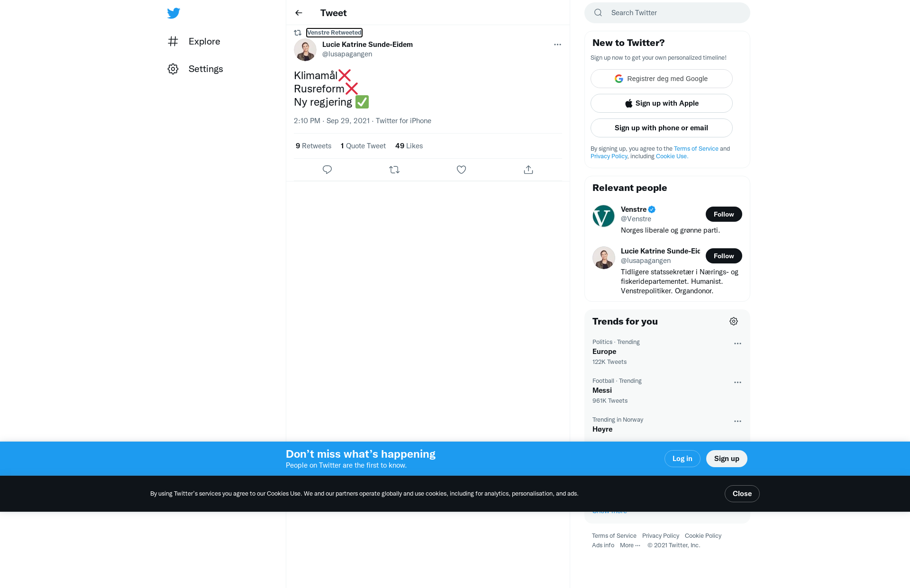View the 49 Likes list

pyautogui.click(x=409, y=146)
